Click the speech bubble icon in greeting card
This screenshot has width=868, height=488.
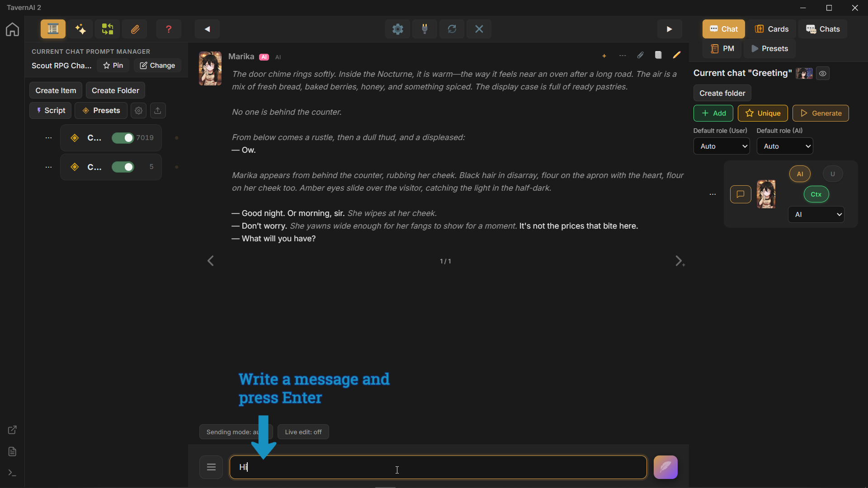point(741,194)
